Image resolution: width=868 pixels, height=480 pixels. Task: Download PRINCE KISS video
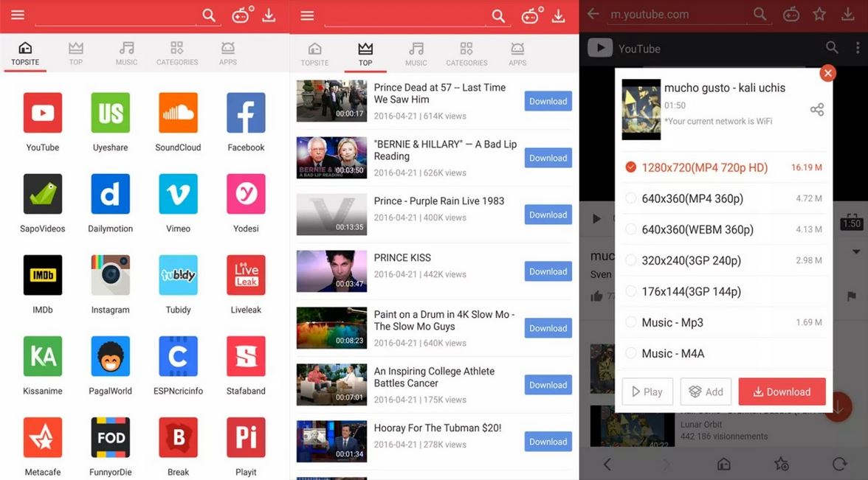tap(548, 271)
